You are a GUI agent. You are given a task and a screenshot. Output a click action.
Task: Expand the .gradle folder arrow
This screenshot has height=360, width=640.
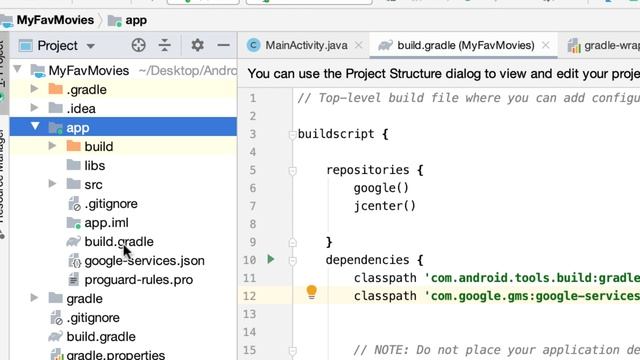(x=35, y=89)
